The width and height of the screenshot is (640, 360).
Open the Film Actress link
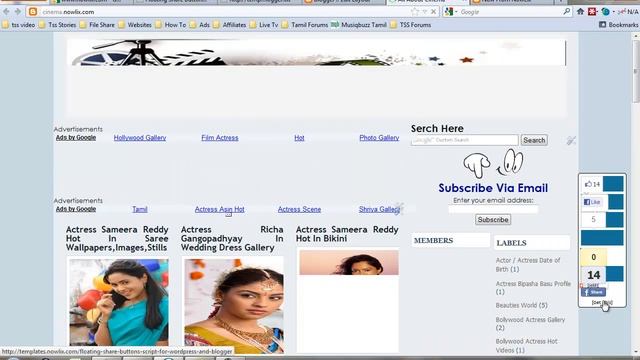pos(220,138)
